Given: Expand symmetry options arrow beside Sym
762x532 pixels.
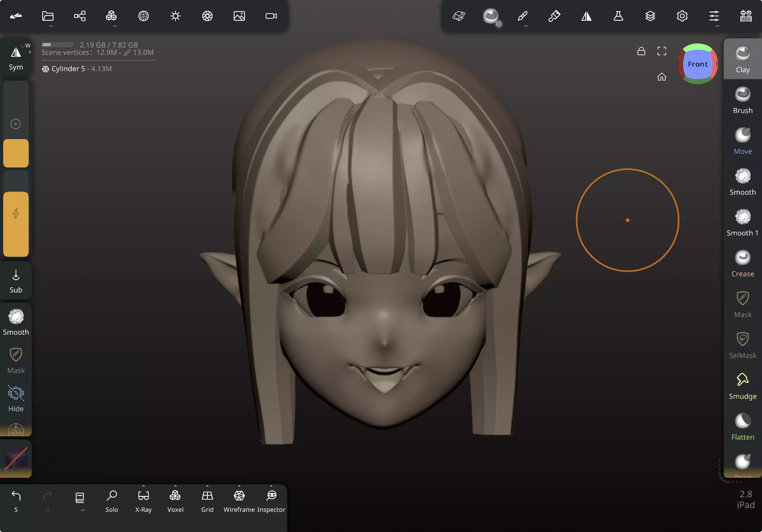Looking at the screenshot, I should pyautogui.click(x=30, y=52).
